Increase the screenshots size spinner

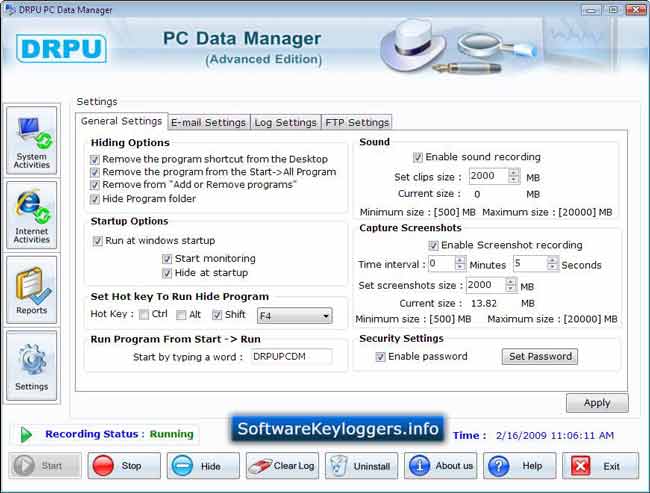[511, 282]
